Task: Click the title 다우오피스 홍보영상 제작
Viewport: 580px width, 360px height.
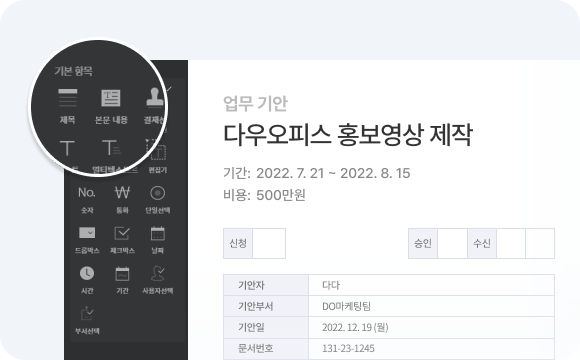Action: click(348, 135)
